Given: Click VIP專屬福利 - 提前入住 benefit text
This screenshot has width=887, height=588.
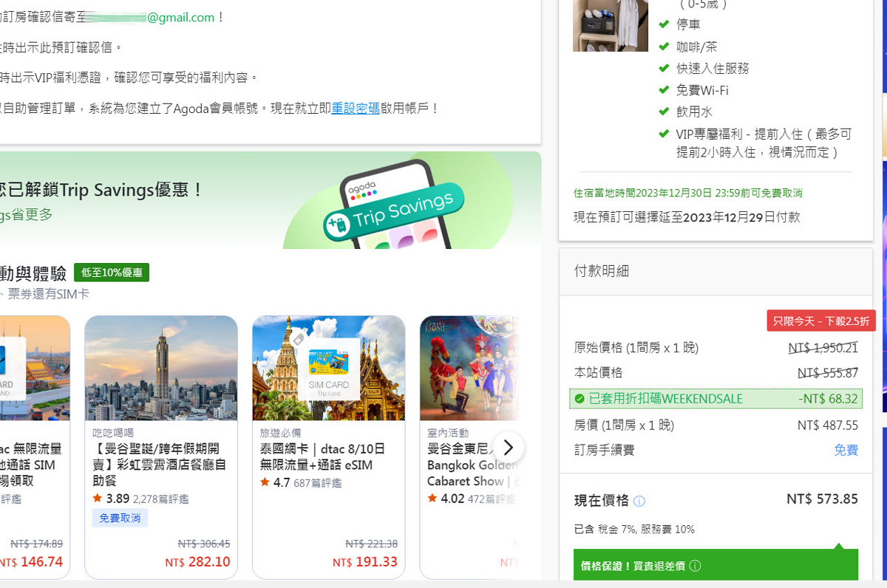Looking at the screenshot, I should coord(764,143).
